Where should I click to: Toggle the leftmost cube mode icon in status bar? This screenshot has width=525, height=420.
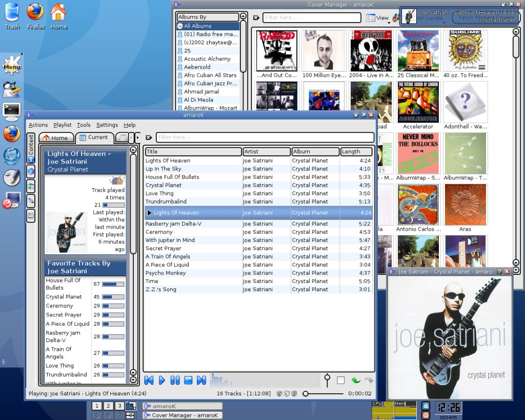click(x=279, y=393)
